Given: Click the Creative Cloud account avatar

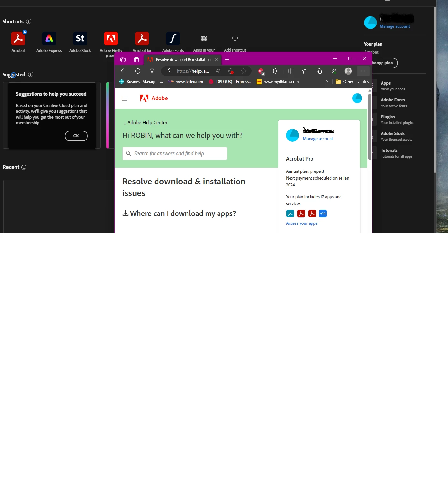Looking at the screenshot, I should click(371, 23).
